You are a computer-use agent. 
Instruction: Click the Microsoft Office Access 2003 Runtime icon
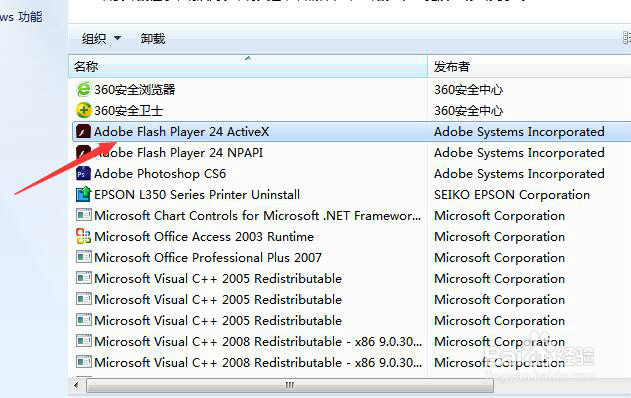click(83, 236)
